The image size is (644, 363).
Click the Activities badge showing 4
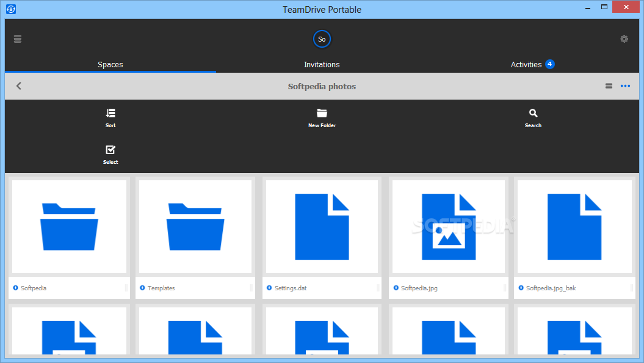549,64
